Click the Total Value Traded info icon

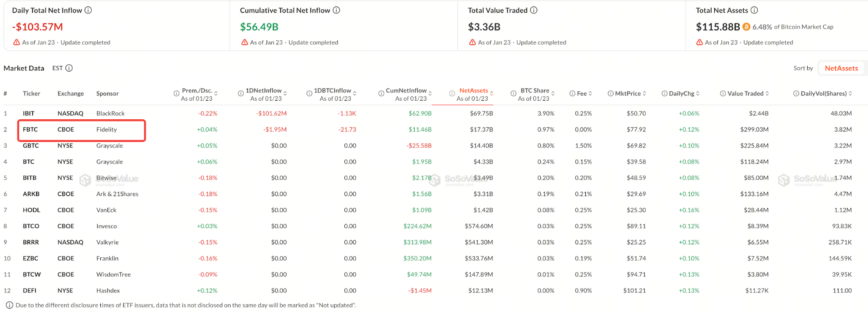coord(534,10)
